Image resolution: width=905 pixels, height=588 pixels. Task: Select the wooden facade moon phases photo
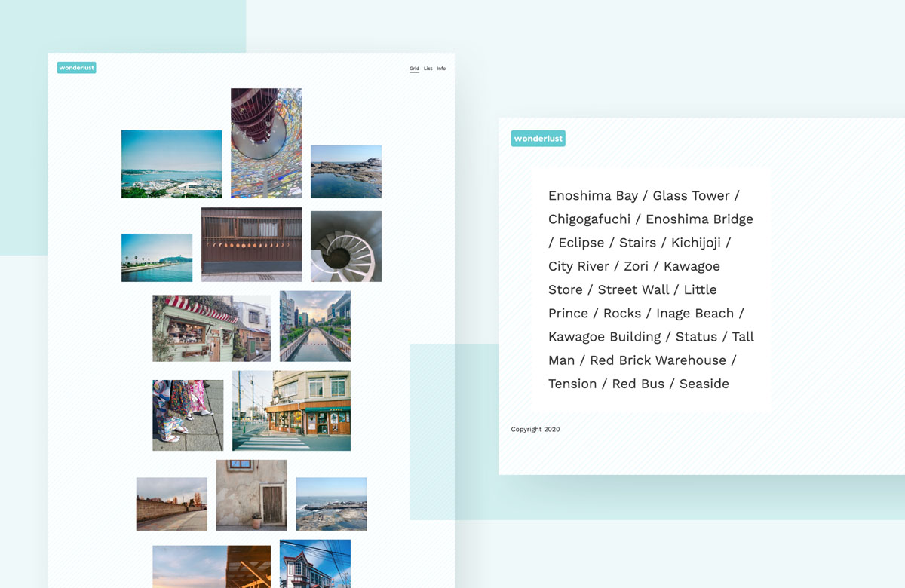pyautogui.click(x=251, y=244)
